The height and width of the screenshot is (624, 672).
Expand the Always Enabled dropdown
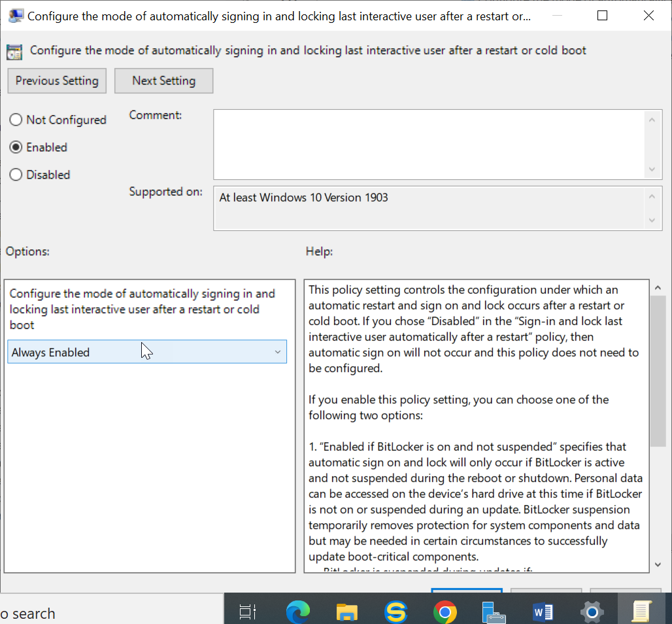click(146, 353)
